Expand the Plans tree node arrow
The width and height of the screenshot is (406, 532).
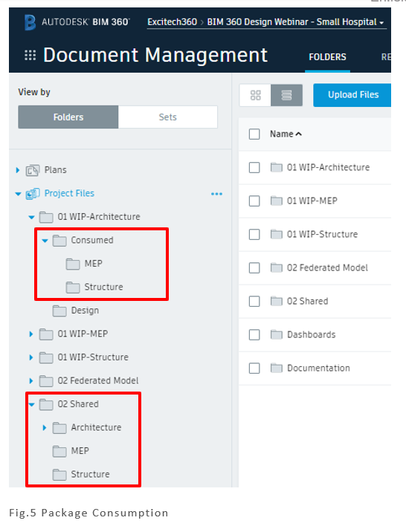point(18,170)
